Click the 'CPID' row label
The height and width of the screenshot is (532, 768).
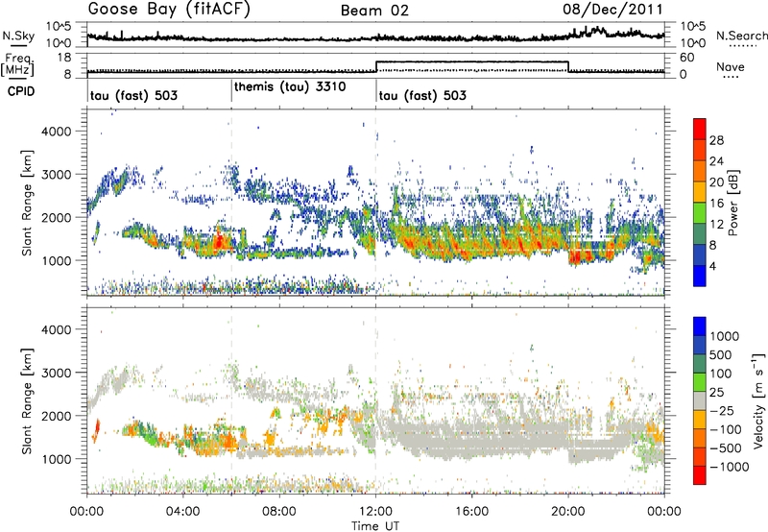[21, 91]
